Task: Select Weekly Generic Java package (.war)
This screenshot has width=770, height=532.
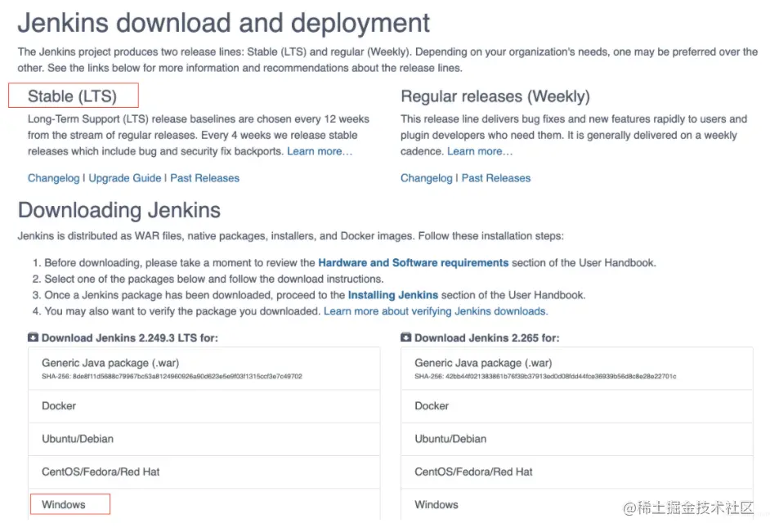Action: (576, 369)
